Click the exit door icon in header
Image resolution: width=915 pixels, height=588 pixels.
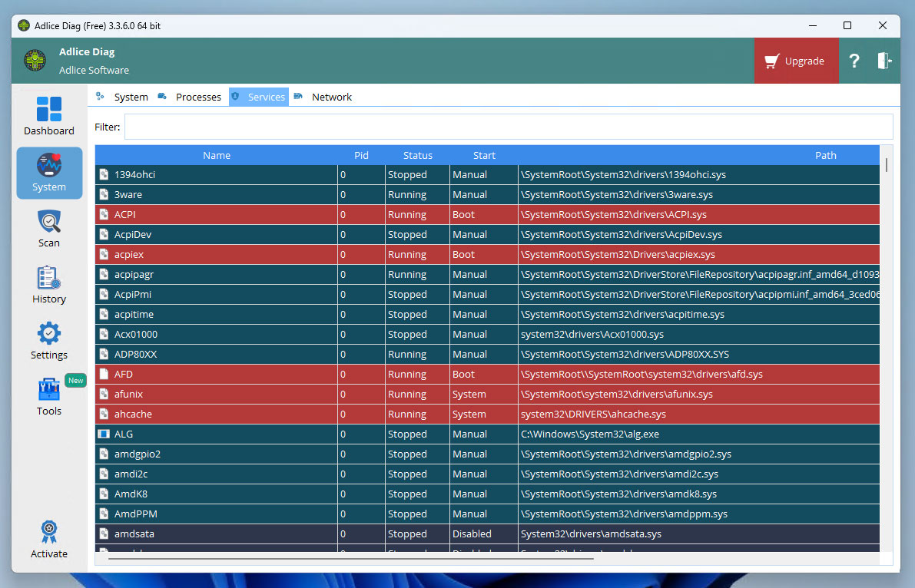(884, 61)
